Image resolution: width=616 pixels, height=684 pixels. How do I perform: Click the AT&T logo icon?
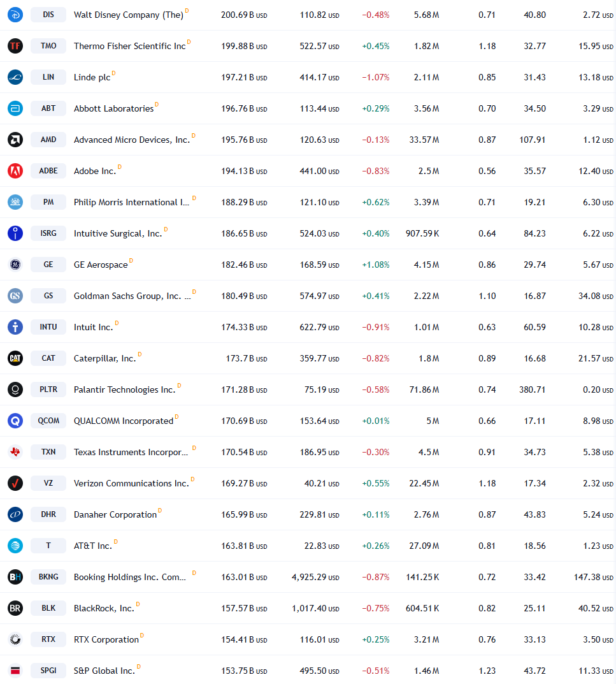[x=15, y=546]
